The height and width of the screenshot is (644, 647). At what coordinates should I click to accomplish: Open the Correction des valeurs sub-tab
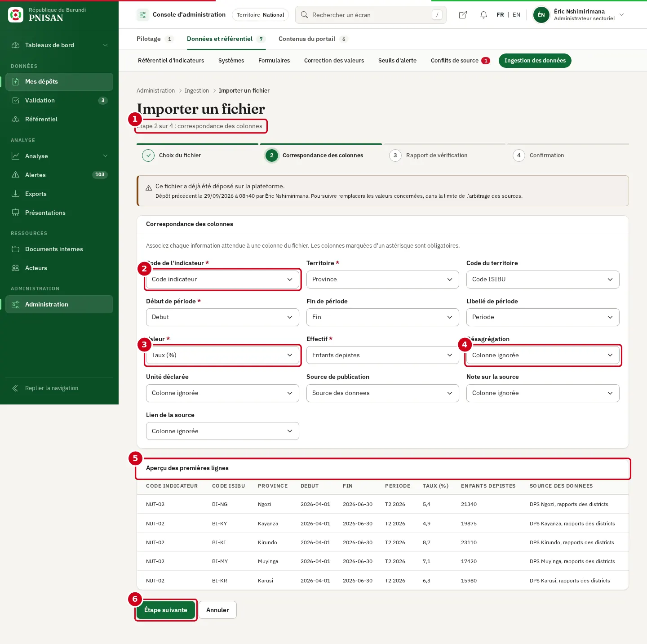(334, 61)
